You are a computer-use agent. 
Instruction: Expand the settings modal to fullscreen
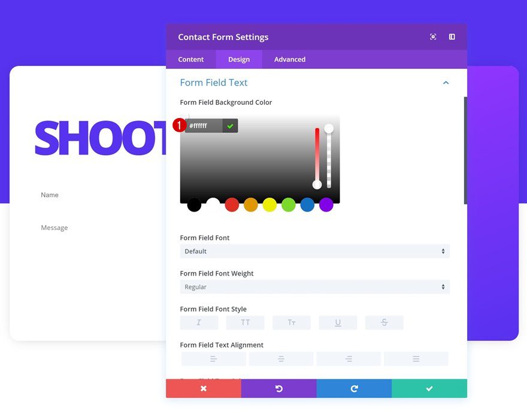point(433,37)
